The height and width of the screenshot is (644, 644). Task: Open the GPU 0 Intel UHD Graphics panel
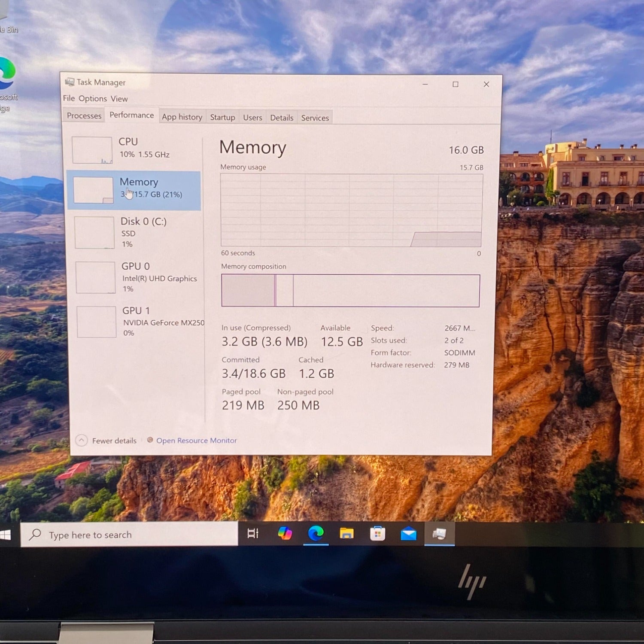[x=136, y=277]
